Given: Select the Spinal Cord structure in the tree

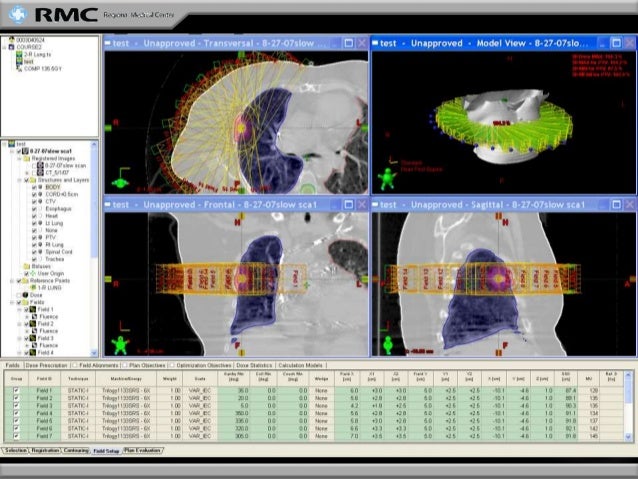Looking at the screenshot, I should tap(60, 250).
